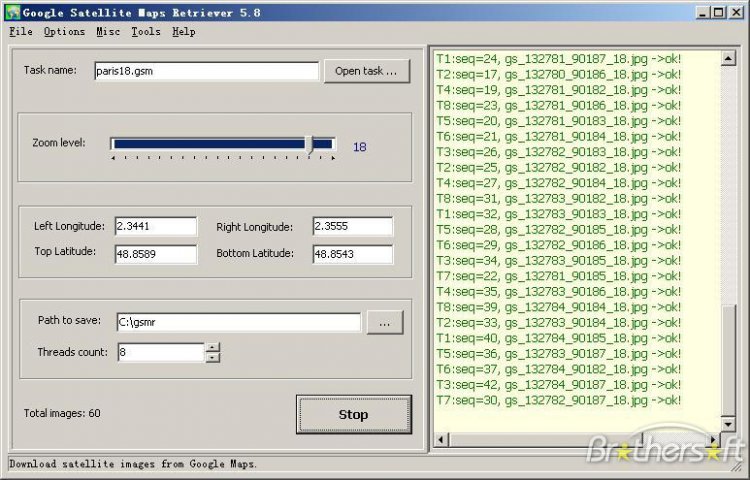This screenshot has width=750, height=480.
Task: Click the Right Longitude field
Action: point(353,226)
